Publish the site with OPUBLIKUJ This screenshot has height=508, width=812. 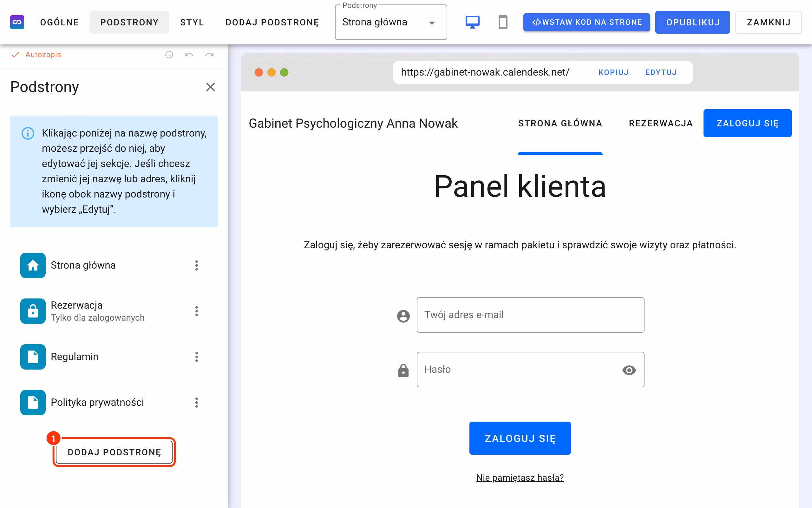pos(692,22)
